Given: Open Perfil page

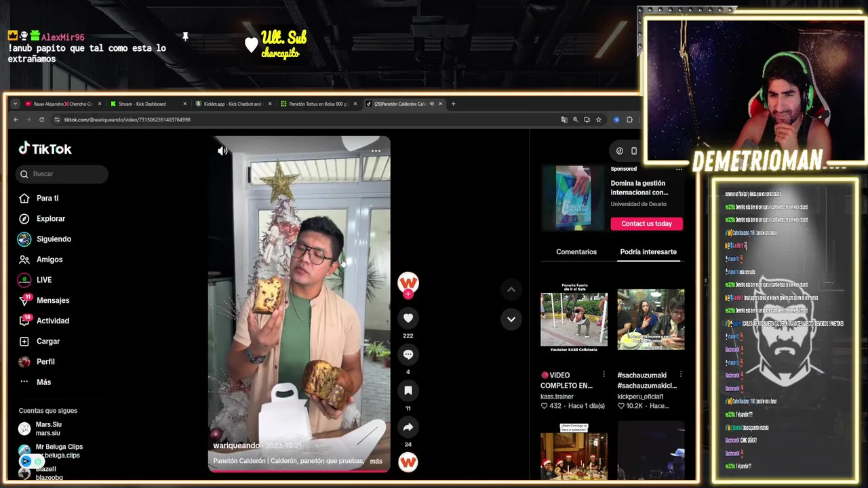Looking at the screenshot, I should [x=45, y=361].
